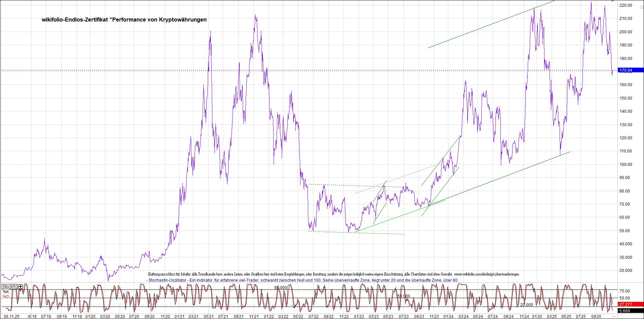Click the blue 170.94 current price tag
This screenshot has height=319, width=644.
pos(630,70)
